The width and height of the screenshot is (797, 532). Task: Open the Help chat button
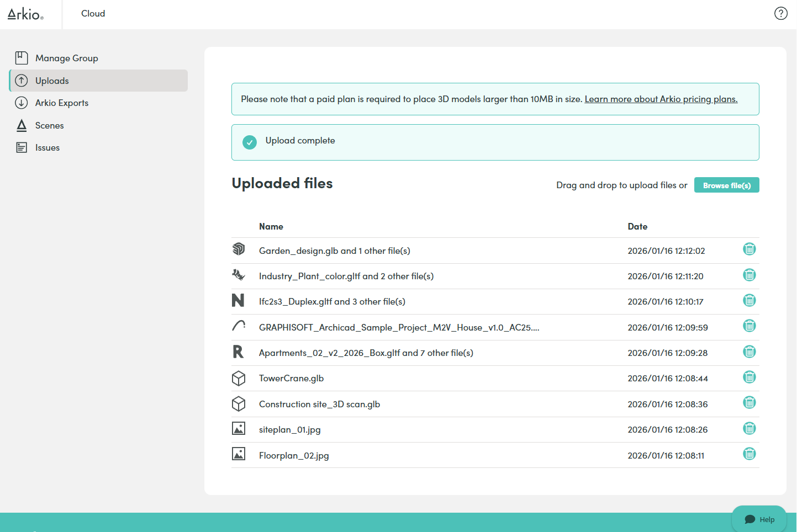click(x=759, y=519)
